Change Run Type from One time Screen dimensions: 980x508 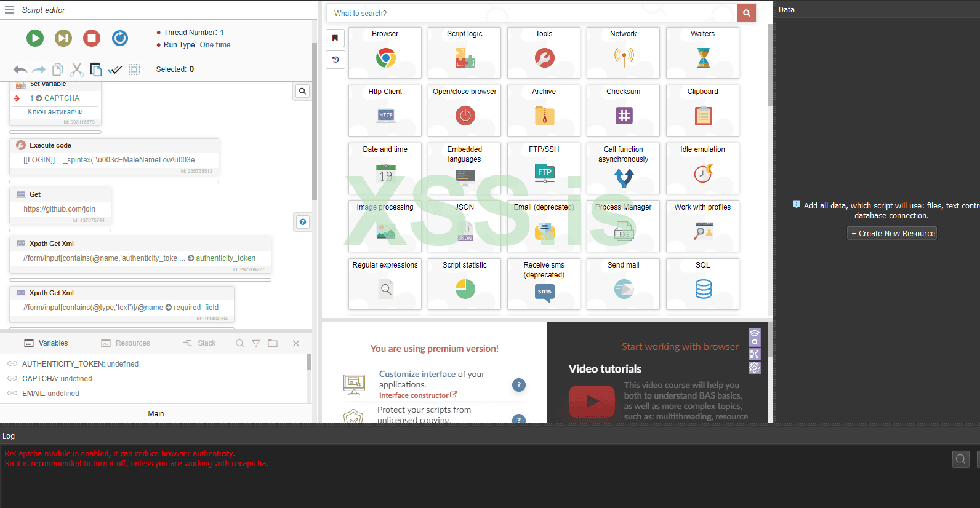coord(215,45)
